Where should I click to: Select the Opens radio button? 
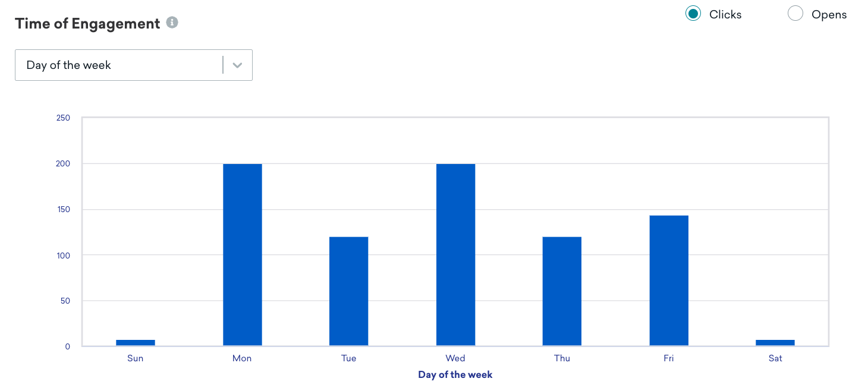[x=795, y=13]
